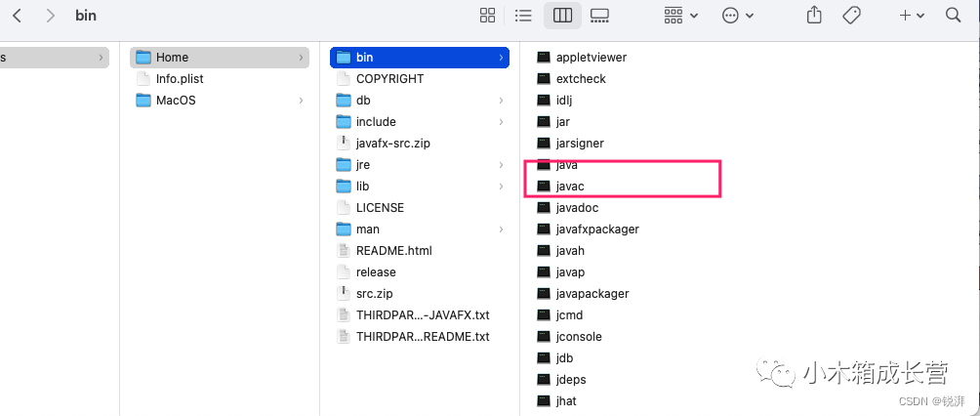The width and height of the screenshot is (980, 416).
Task: Open the plus add dropdown
Action: click(x=912, y=16)
